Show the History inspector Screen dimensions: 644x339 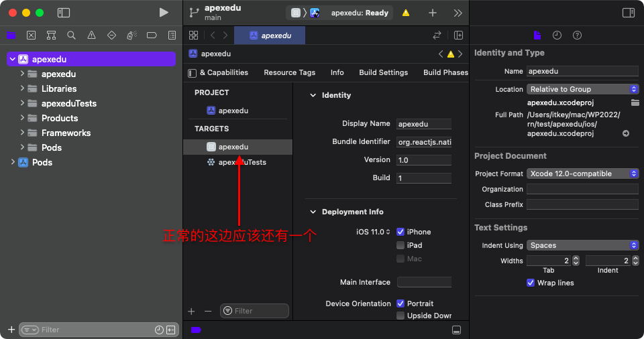coord(557,36)
